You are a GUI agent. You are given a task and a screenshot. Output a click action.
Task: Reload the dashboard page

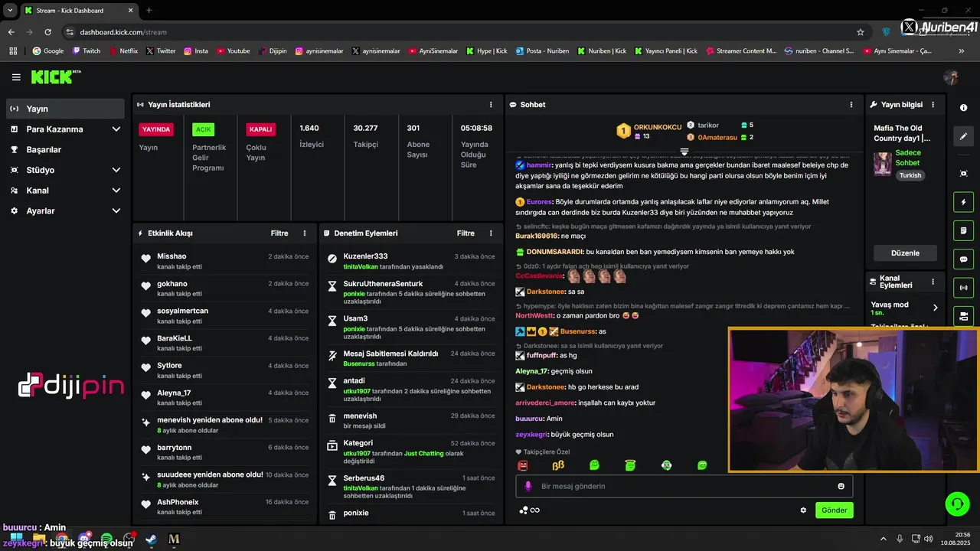[x=47, y=32]
